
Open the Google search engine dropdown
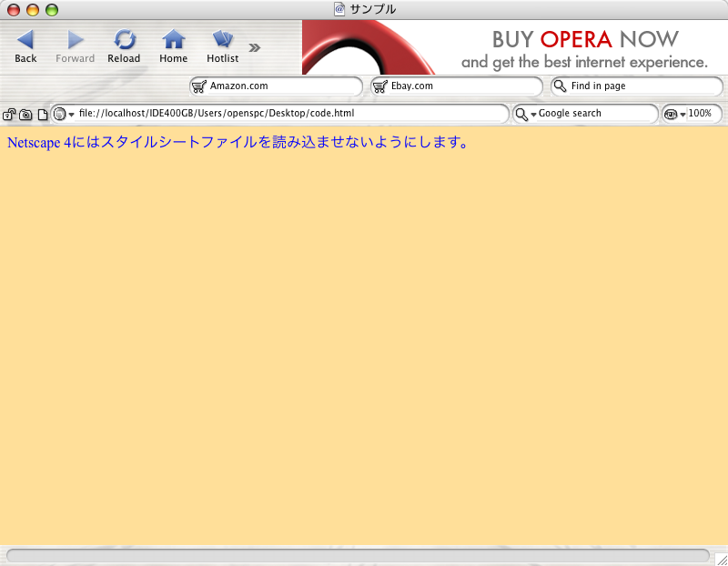(x=533, y=115)
